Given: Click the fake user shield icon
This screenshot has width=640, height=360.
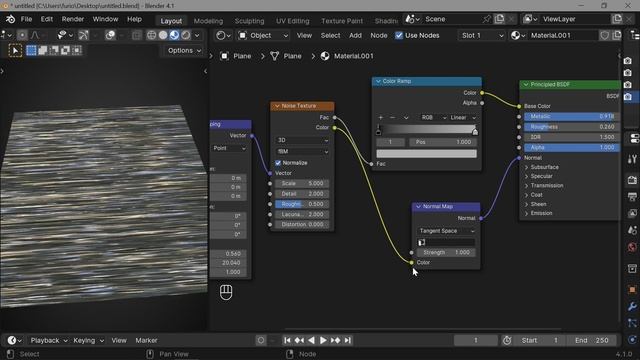Looking at the screenshot, I should [605, 36].
